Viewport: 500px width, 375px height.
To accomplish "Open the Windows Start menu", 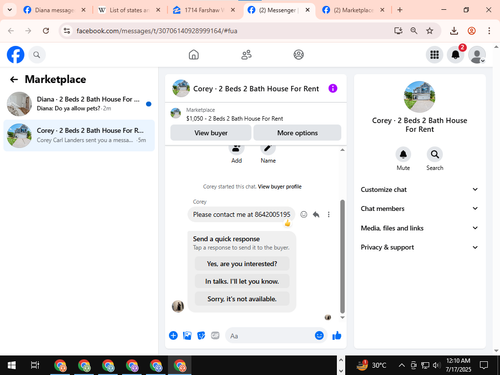I will 12,366.
